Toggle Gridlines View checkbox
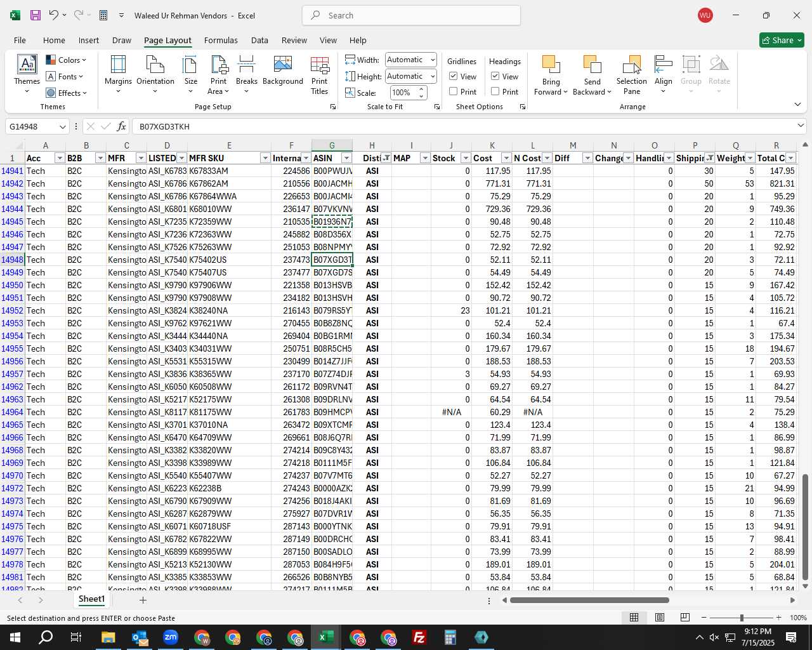This screenshot has height=650, width=812. coord(454,76)
